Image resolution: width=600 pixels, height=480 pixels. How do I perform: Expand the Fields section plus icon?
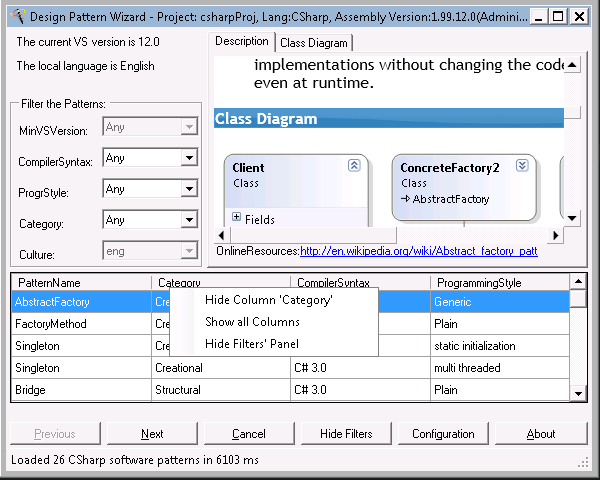pos(236,217)
